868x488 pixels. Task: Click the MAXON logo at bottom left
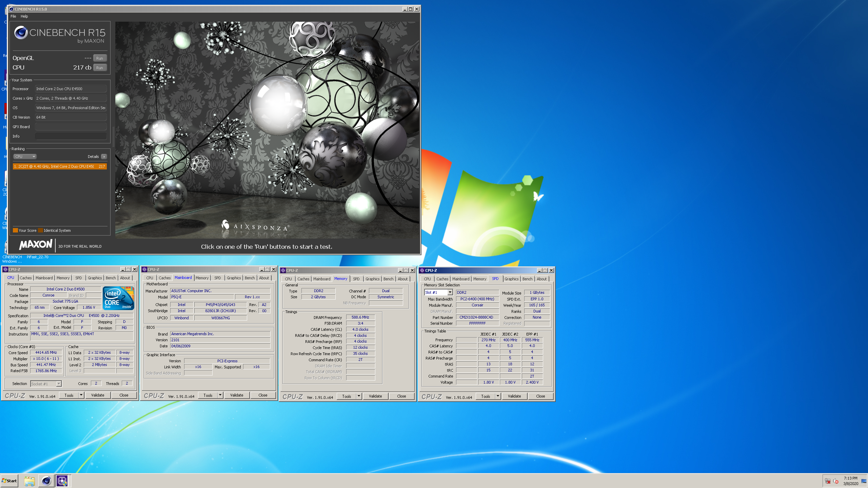pos(36,245)
